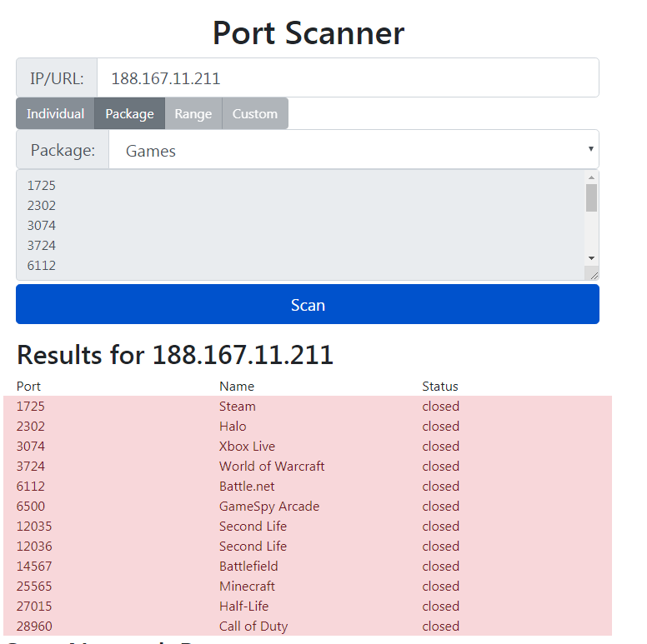Click the Halo result name

coord(233,427)
